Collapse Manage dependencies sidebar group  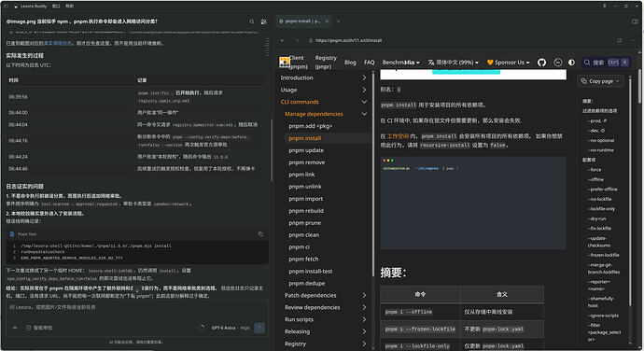[x=364, y=114]
